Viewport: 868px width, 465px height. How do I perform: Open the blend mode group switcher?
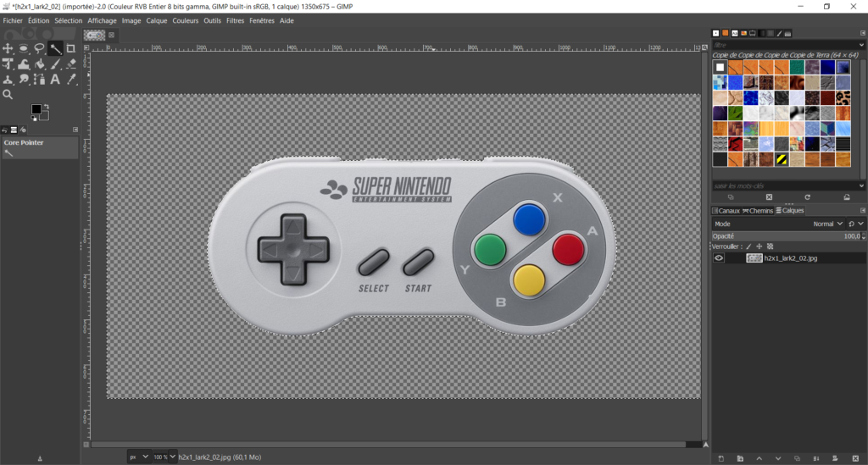[x=855, y=224]
